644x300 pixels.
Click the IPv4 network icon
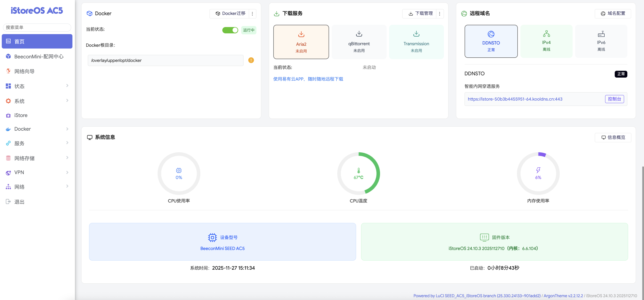pyautogui.click(x=546, y=34)
